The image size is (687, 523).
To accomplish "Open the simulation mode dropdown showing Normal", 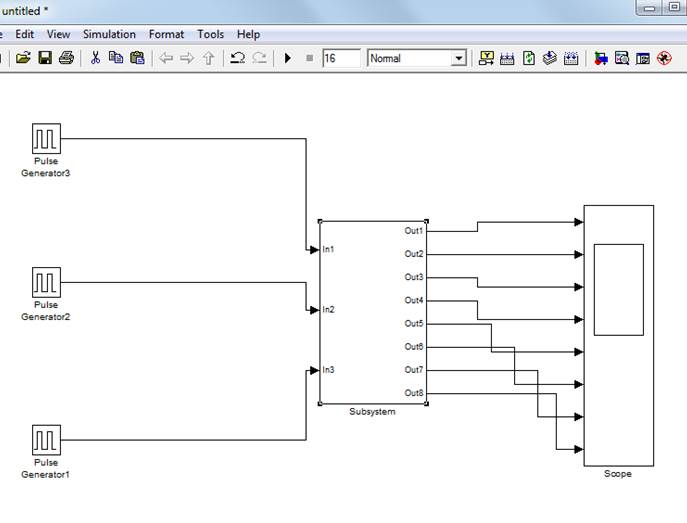I will pos(417,58).
